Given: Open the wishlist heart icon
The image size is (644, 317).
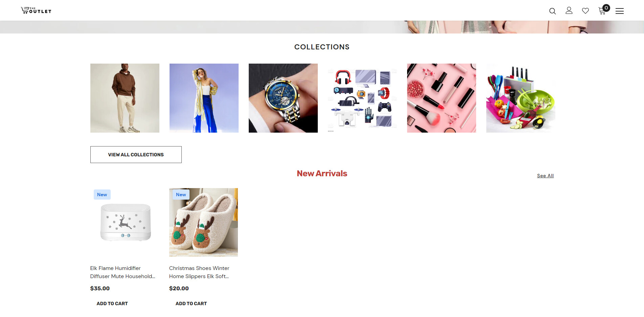Looking at the screenshot, I should pyautogui.click(x=585, y=11).
